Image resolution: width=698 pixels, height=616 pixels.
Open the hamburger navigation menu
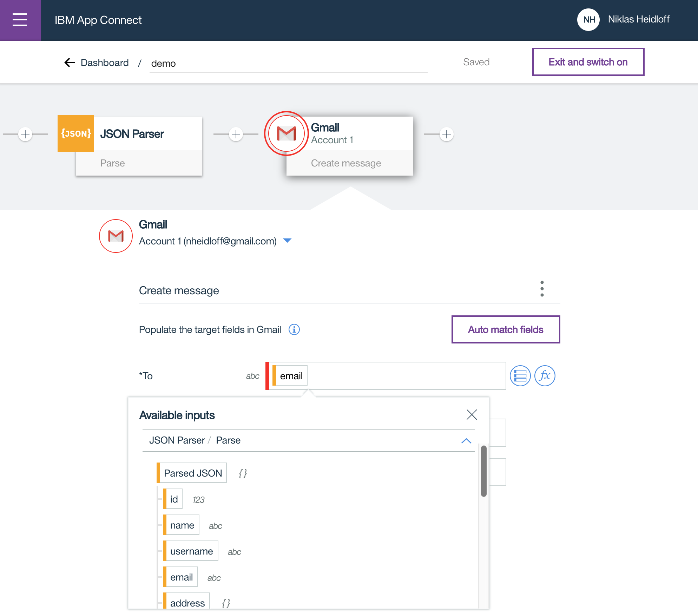[20, 20]
